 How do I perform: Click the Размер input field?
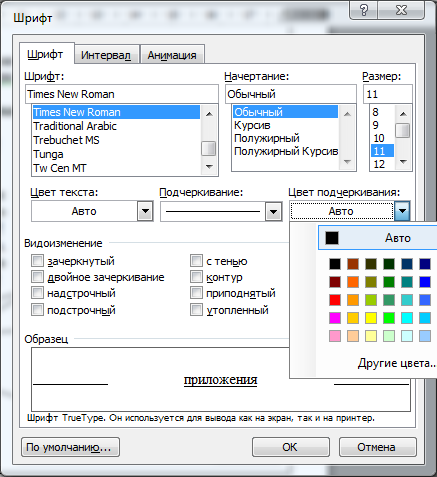tap(388, 94)
